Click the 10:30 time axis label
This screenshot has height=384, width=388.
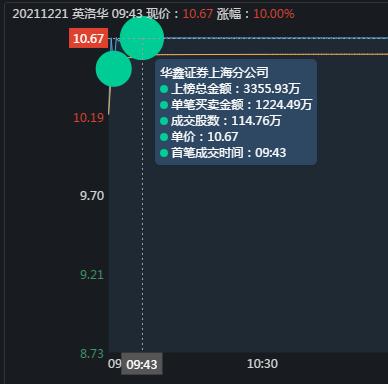click(262, 364)
